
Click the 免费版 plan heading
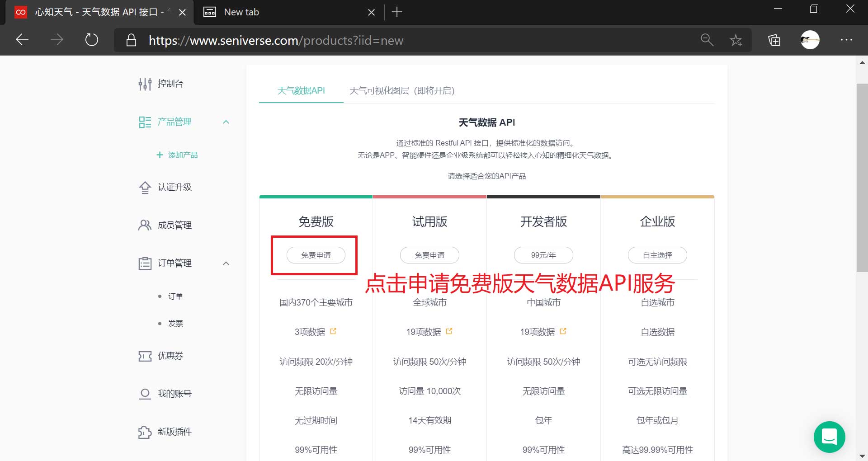(x=316, y=221)
